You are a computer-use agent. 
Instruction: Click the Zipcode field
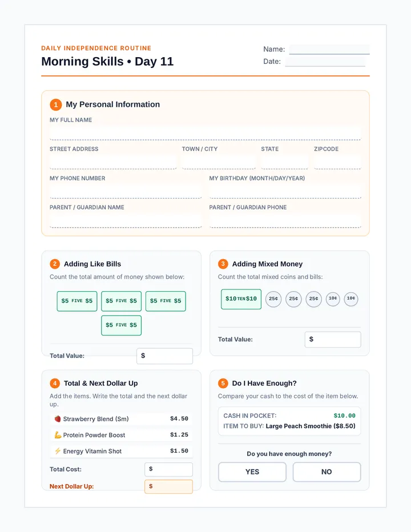pos(337,162)
